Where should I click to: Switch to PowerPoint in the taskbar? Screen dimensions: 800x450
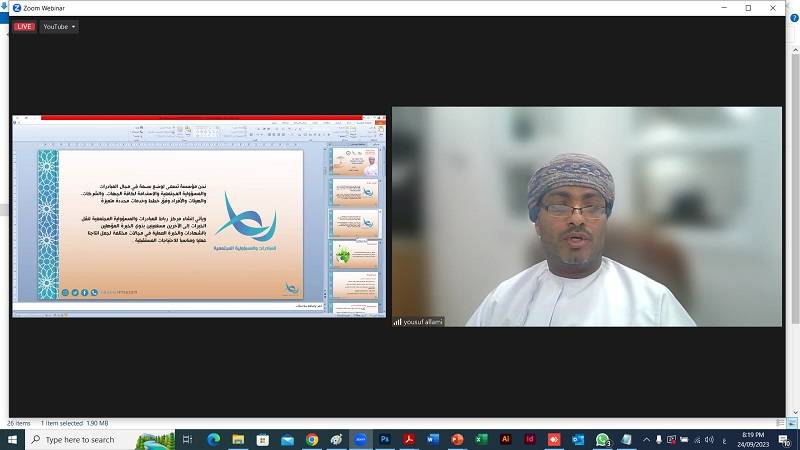click(457, 439)
